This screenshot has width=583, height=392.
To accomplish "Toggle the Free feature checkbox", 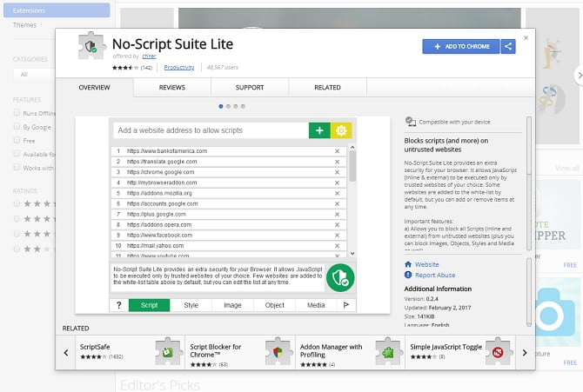I will (17, 140).
